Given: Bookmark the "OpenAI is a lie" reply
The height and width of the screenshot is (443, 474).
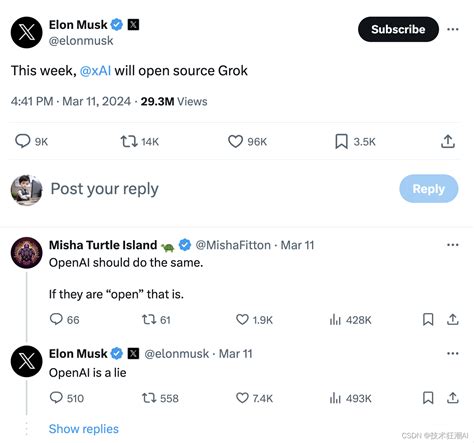Looking at the screenshot, I should [x=428, y=398].
